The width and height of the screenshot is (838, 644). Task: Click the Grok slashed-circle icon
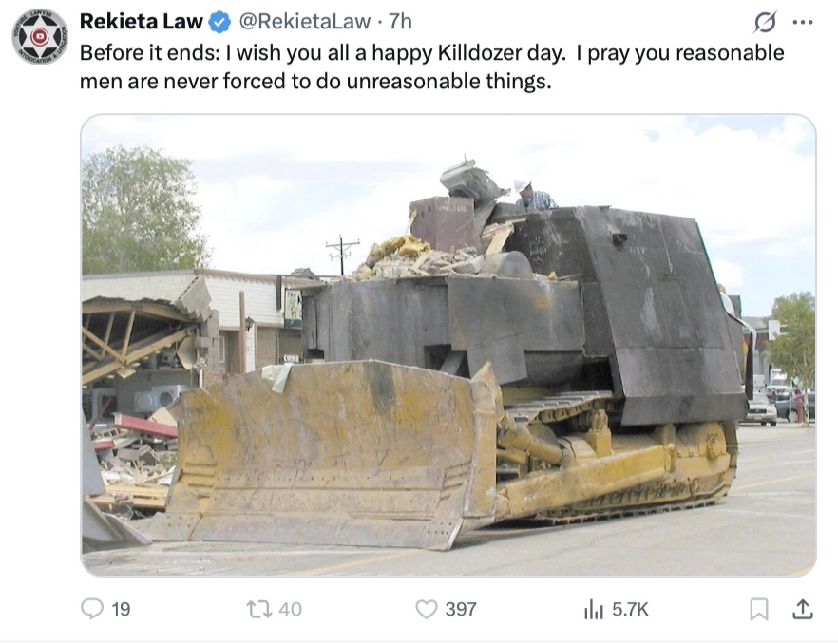pos(765,23)
